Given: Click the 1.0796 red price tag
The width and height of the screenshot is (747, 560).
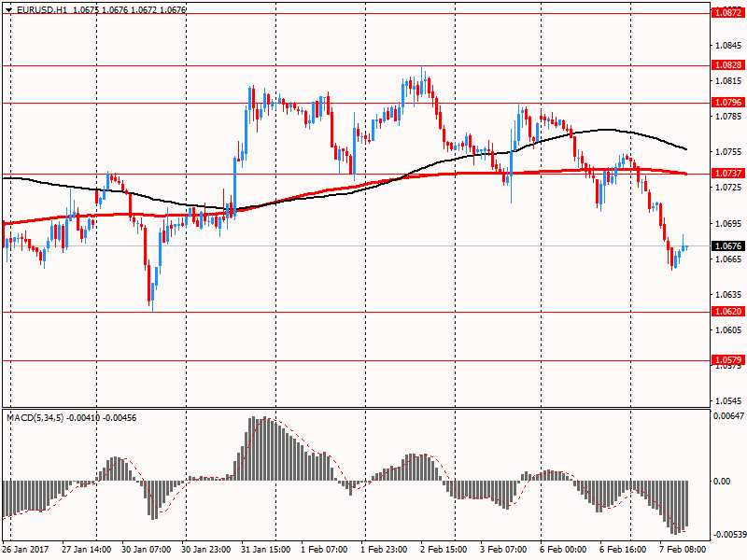Looking at the screenshot, I should [726, 103].
